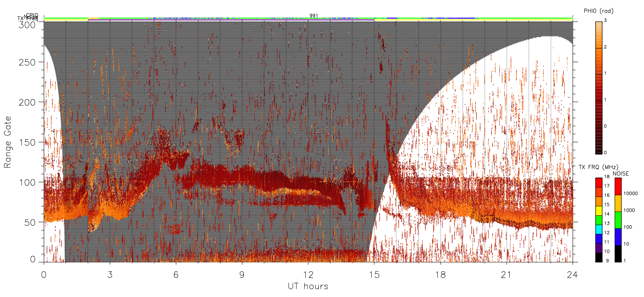Click the 'Range Gate' y-axis title
This screenshot has height=297, width=644.
tap(8, 143)
